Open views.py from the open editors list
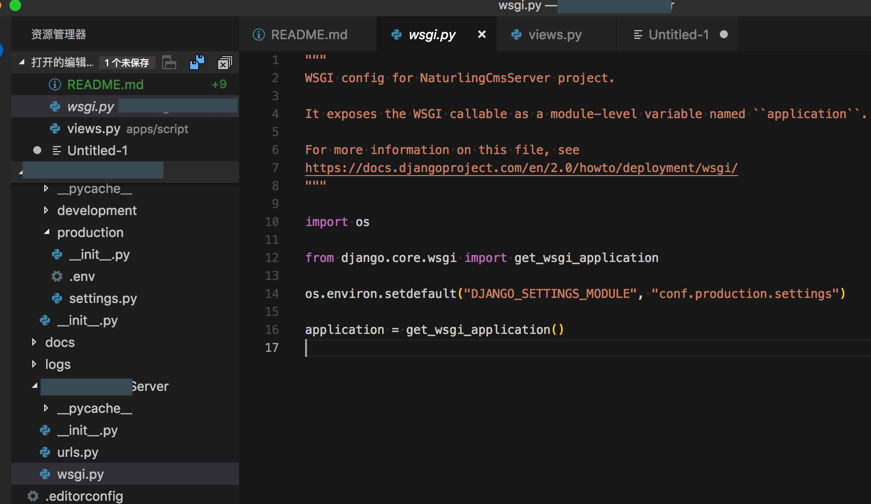The image size is (871, 504). (93, 129)
